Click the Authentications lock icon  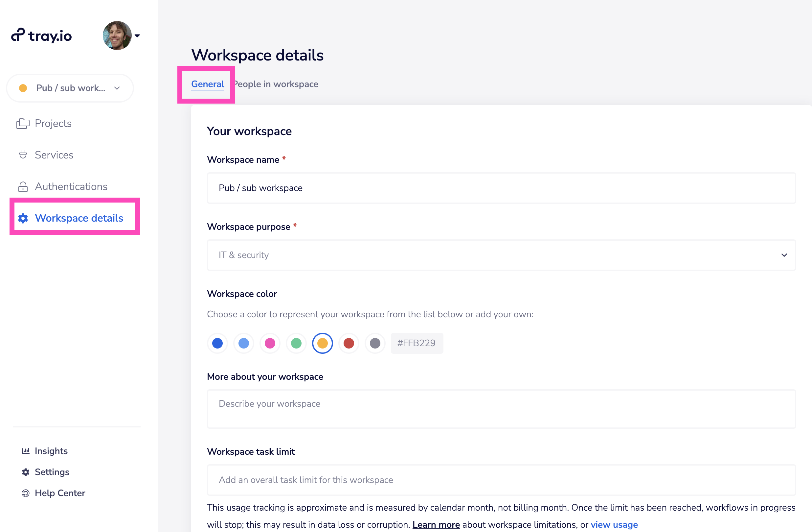point(23,187)
